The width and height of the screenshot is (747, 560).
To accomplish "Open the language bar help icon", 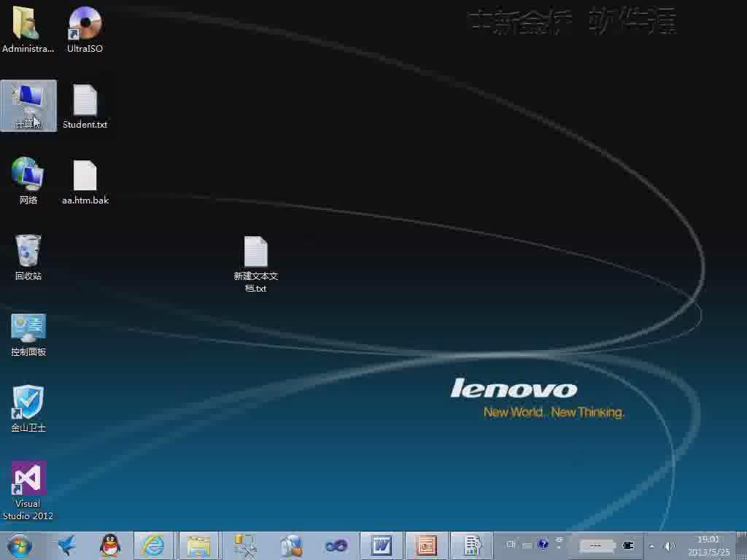I will 543,544.
